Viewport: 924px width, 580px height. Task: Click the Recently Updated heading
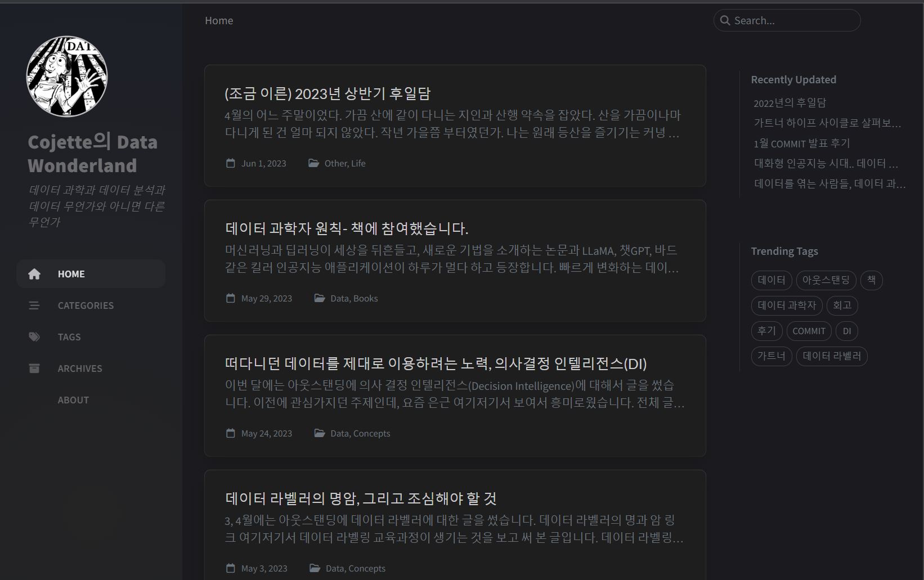793,79
